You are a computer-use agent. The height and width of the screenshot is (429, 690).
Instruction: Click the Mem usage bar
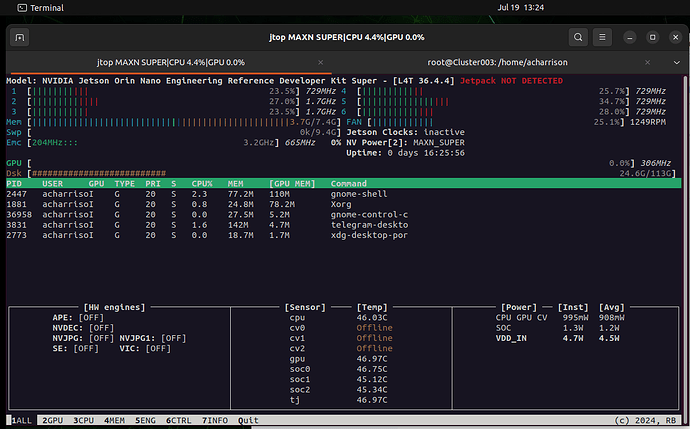click(185, 122)
